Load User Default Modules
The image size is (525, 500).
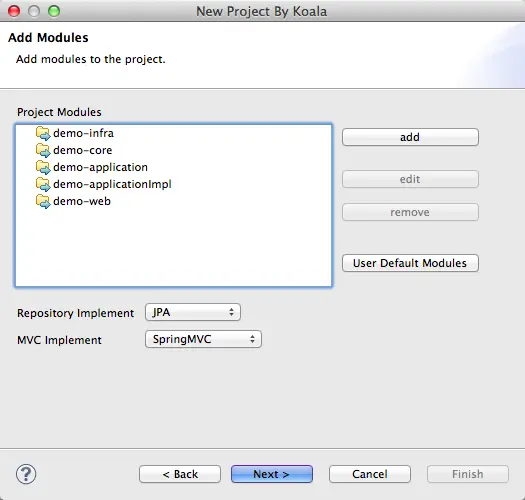(x=410, y=263)
